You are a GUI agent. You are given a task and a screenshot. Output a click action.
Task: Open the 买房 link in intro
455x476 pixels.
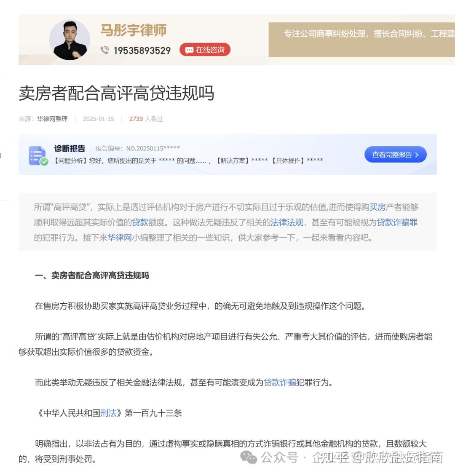pyautogui.click(x=377, y=207)
